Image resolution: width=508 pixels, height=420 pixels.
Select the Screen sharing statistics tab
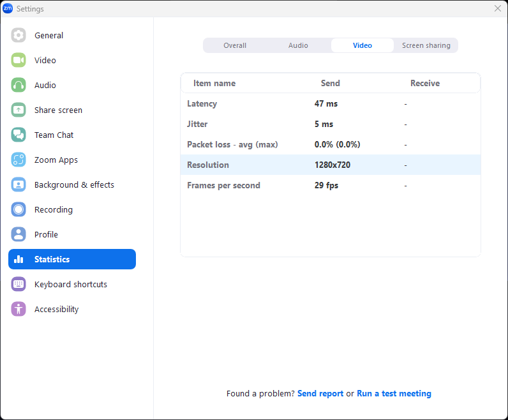426,45
